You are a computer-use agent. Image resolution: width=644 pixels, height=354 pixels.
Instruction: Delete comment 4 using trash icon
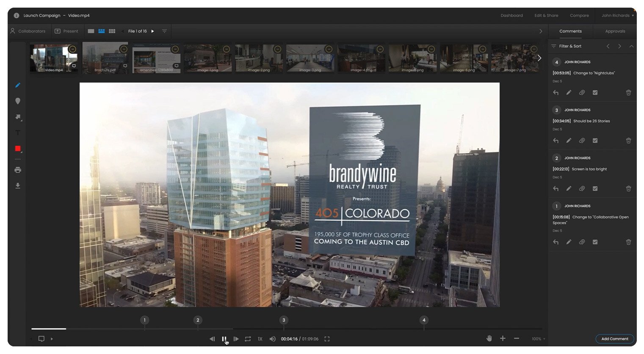pyautogui.click(x=628, y=93)
